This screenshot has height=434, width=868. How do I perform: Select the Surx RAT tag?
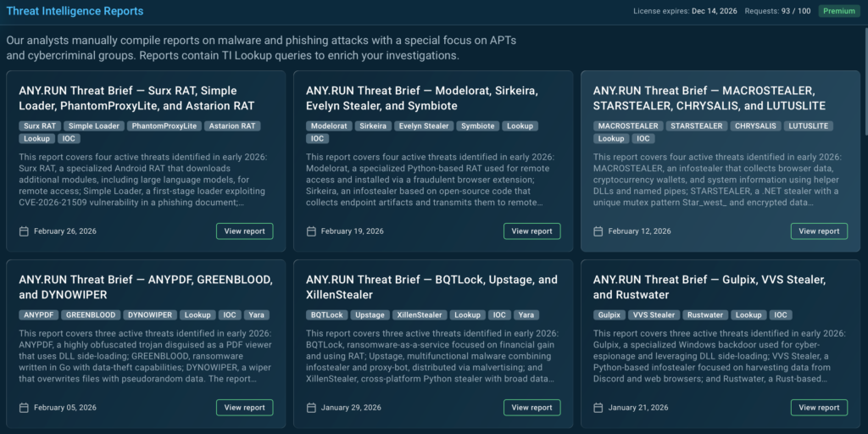pos(39,126)
